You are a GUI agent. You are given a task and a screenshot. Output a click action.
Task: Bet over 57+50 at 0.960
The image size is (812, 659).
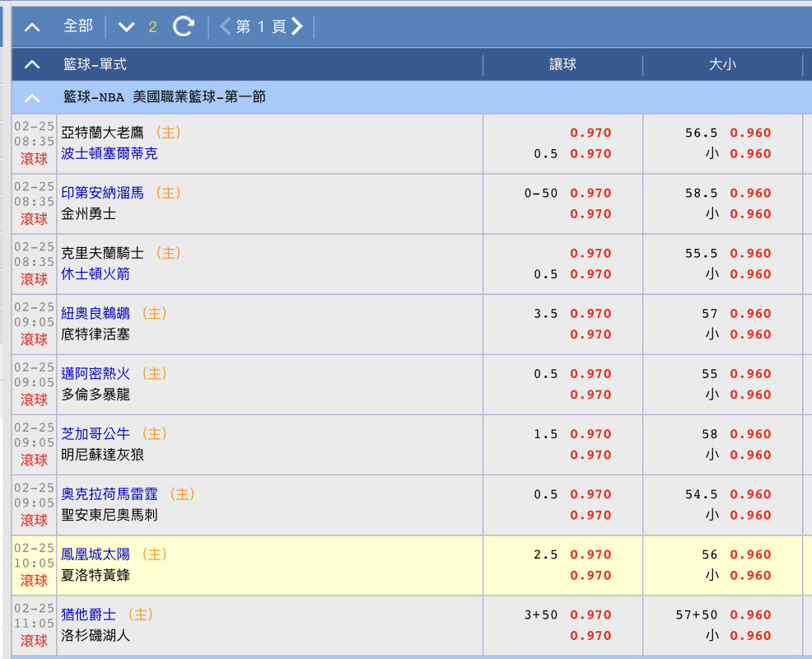[x=750, y=615]
